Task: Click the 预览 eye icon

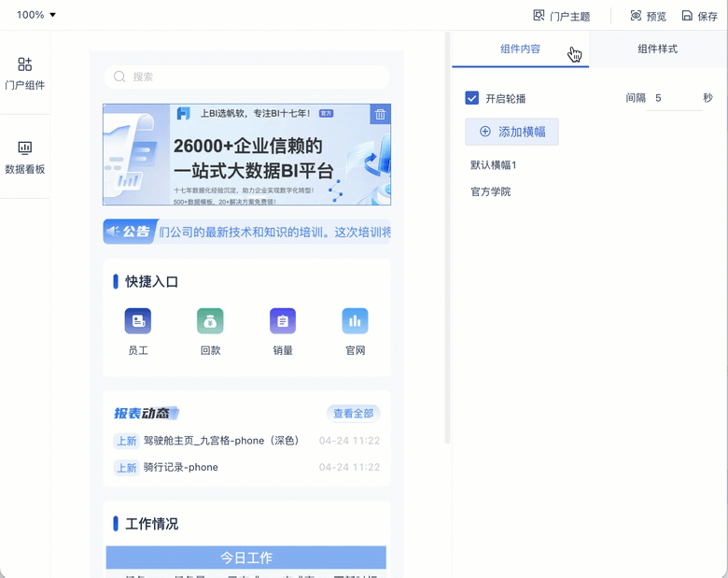Action: (x=636, y=15)
